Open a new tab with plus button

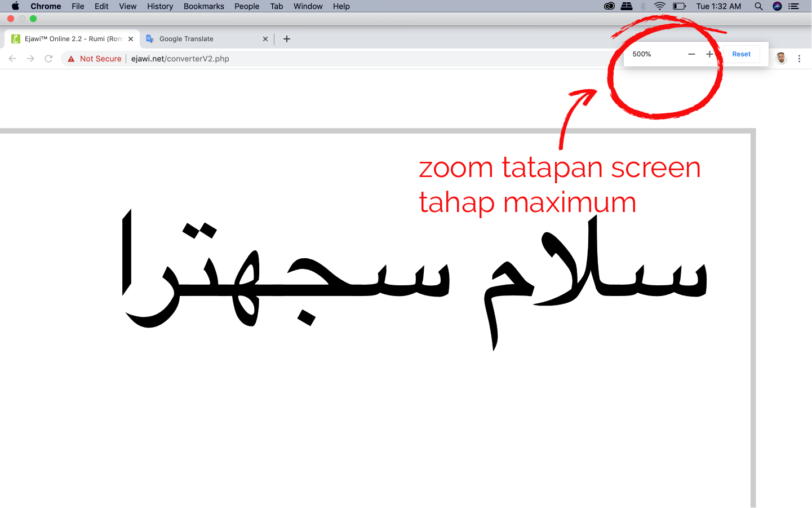287,39
